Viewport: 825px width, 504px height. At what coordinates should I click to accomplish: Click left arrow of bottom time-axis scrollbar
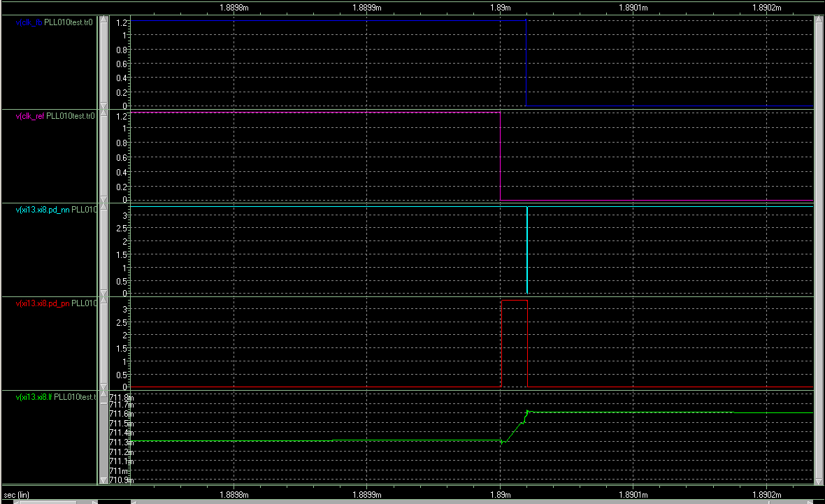pos(134,502)
